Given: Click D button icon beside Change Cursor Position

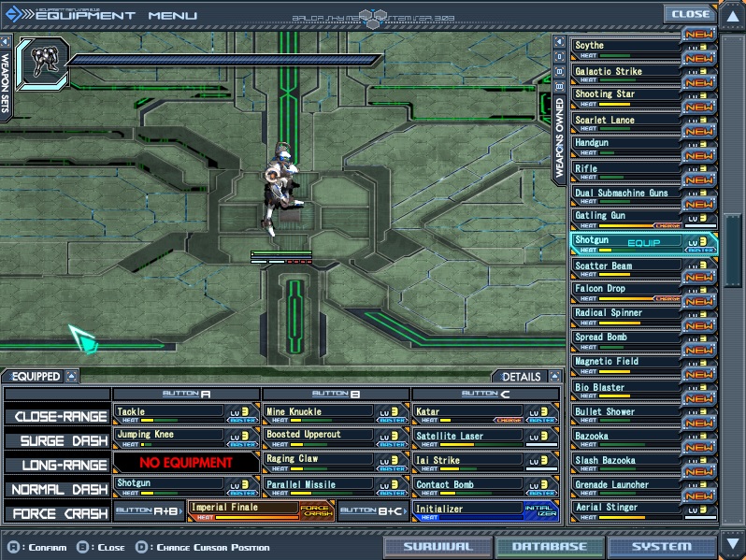Looking at the screenshot, I should 142,547.
